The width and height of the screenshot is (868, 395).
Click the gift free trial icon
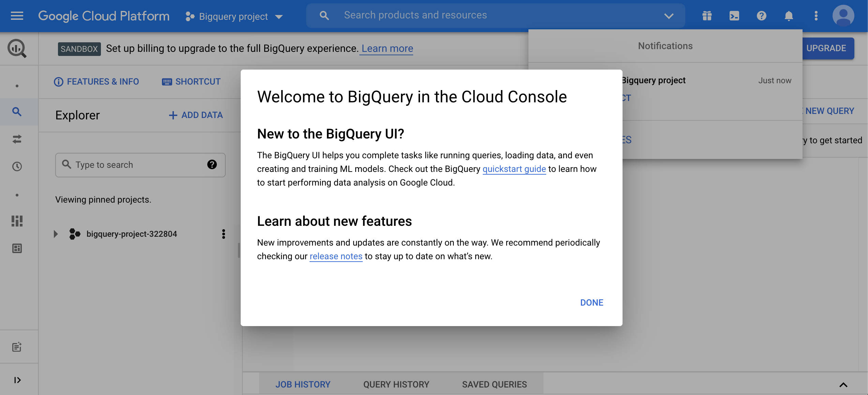[707, 16]
